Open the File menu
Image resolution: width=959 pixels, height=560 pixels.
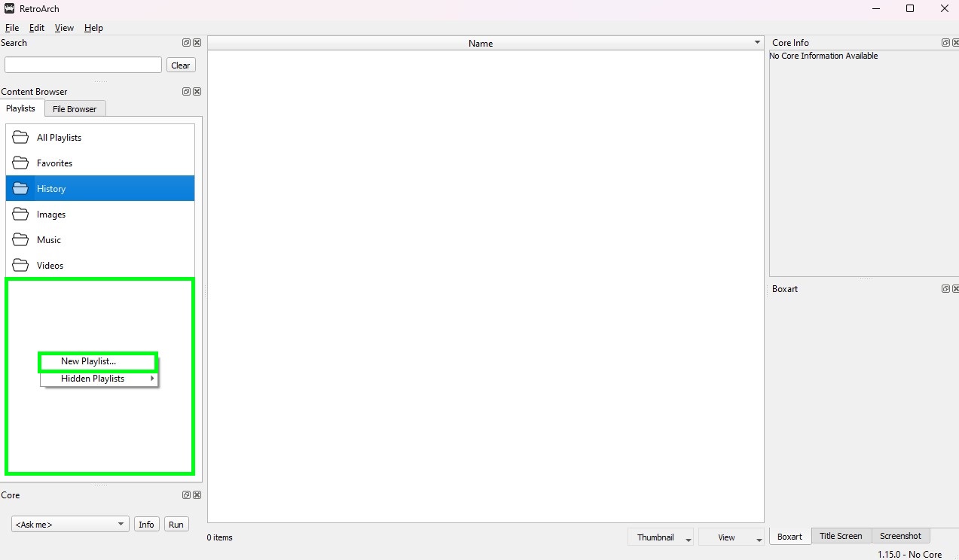tap(11, 28)
